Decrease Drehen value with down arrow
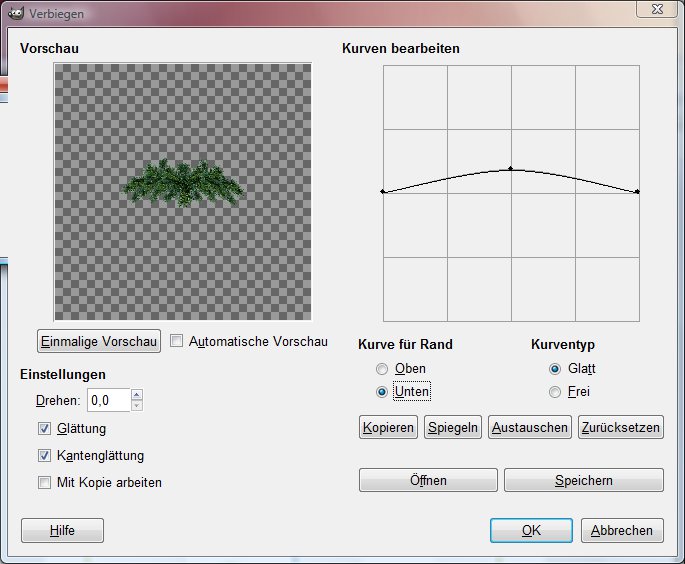Image resolution: width=685 pixels, height=564 pixels. pyautogui.click(x=137, y=406)
